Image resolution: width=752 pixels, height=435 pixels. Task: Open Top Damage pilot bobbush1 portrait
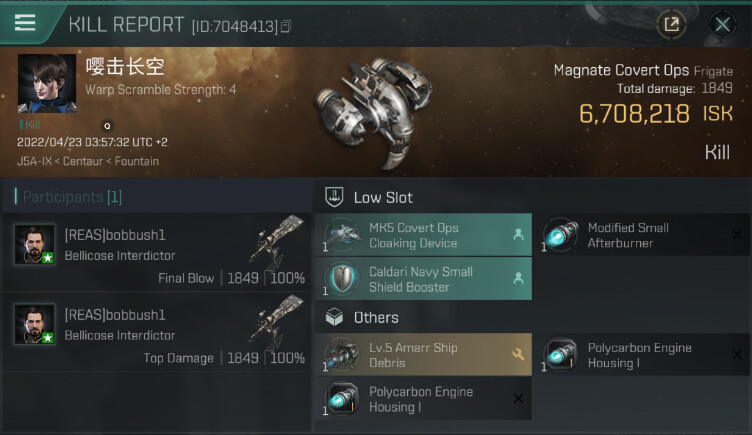pos(34,324)
